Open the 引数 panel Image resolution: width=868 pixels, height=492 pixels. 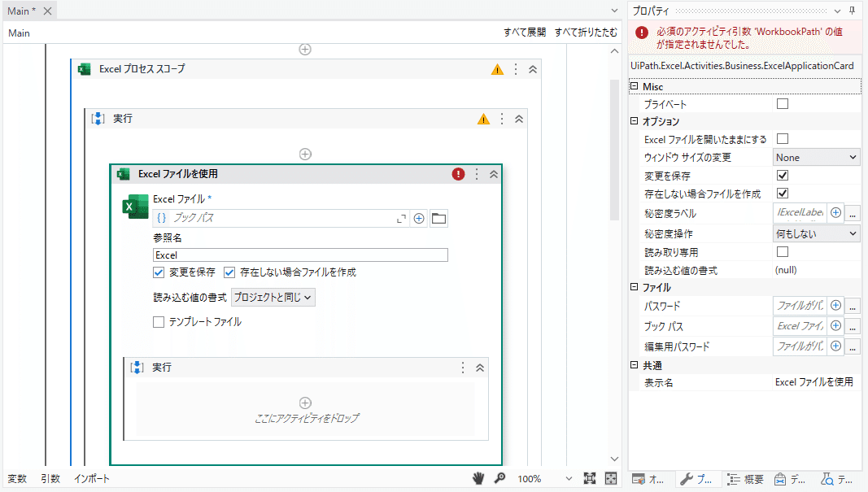50,479
